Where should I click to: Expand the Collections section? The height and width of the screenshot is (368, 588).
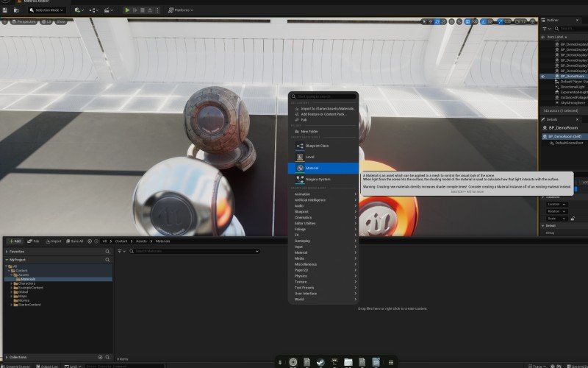point(7,357)
